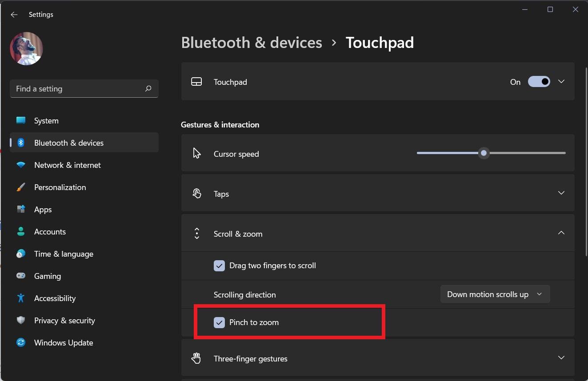Open Privacy & security settings

point(64,321)
